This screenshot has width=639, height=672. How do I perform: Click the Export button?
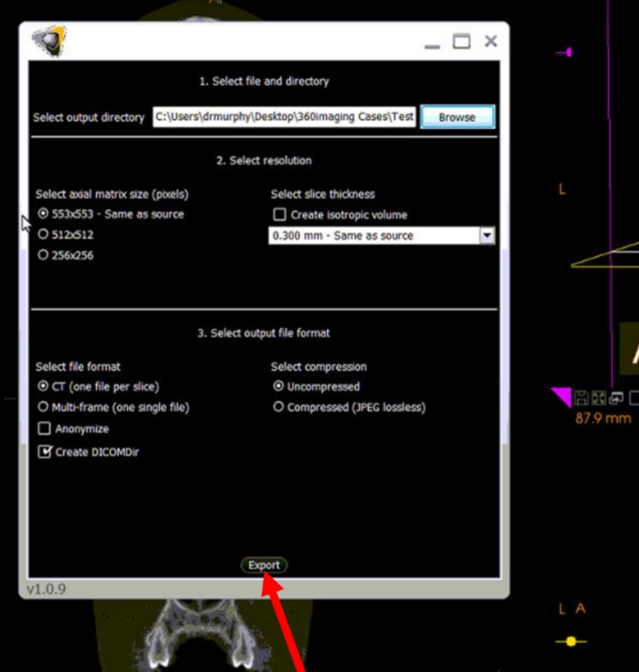click(x=264, y=565)
